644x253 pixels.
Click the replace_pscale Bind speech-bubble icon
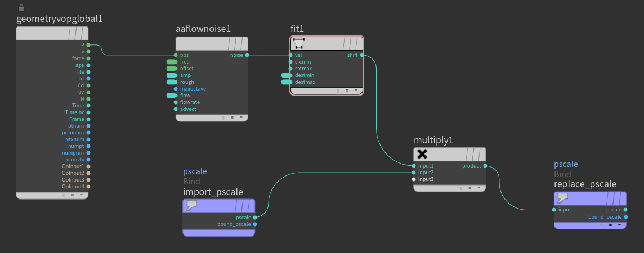(x=563, y=198)
